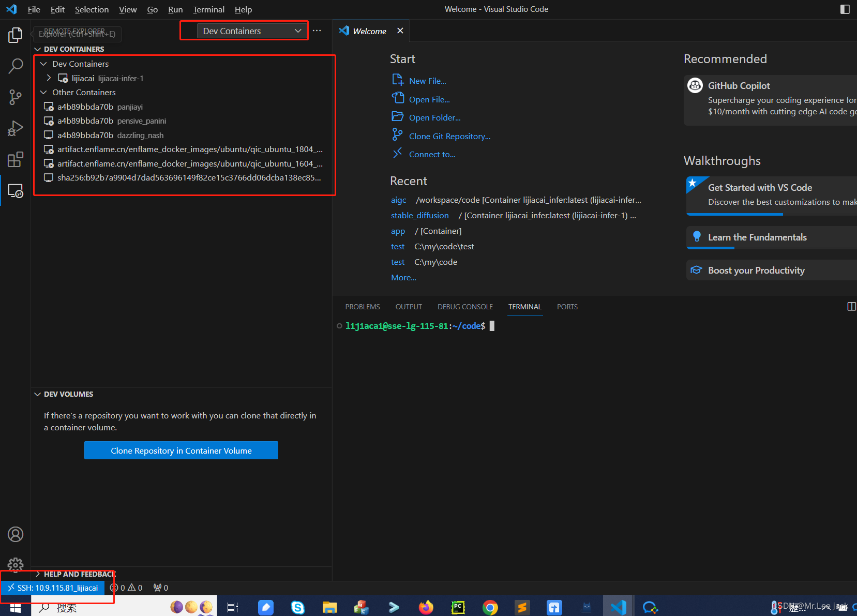Image resolution: width=857 pixels, height=616 pixels.
Task: Open the Source Control view
Action: coord(16,97)
